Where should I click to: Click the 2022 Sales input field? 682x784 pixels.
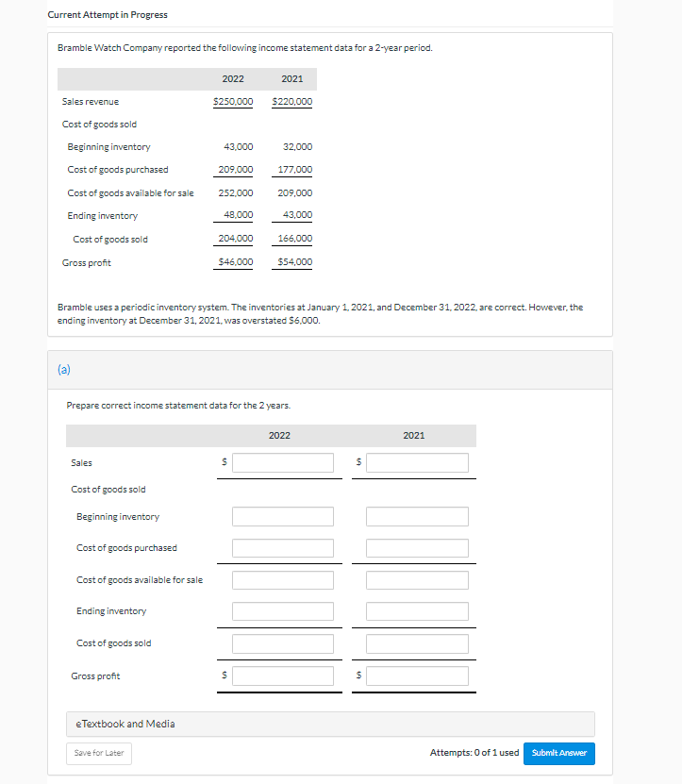282,462
